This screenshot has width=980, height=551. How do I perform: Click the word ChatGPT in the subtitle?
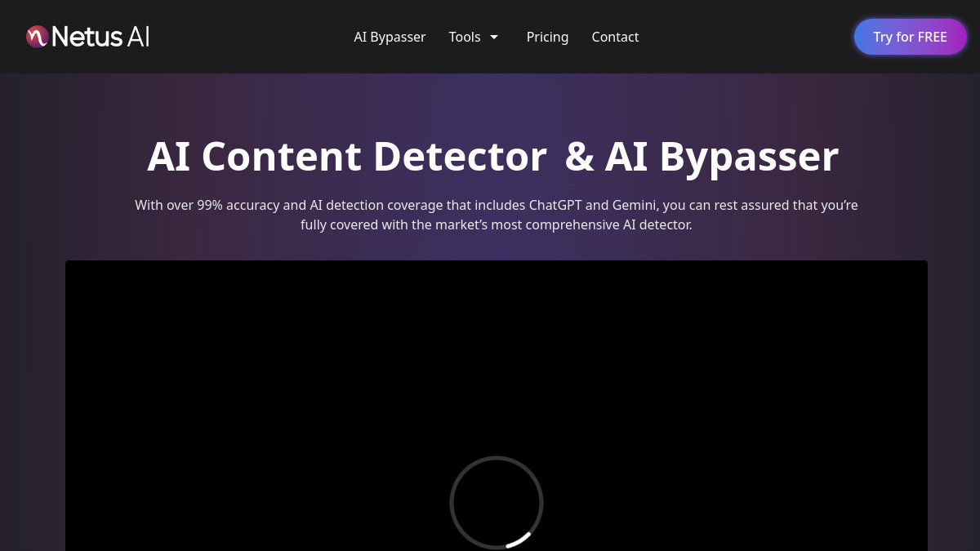click(x=555, y=205)
